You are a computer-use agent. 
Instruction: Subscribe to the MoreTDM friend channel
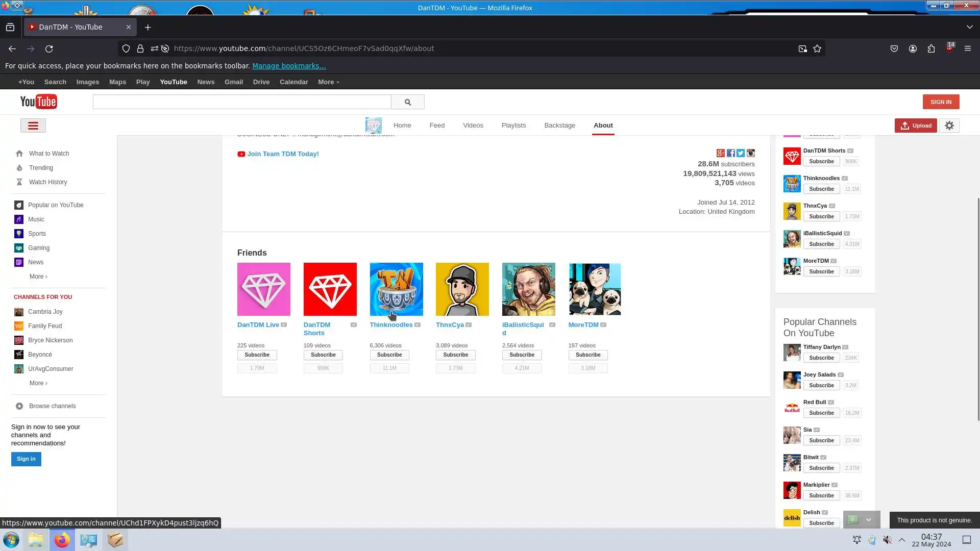(587, 355)
